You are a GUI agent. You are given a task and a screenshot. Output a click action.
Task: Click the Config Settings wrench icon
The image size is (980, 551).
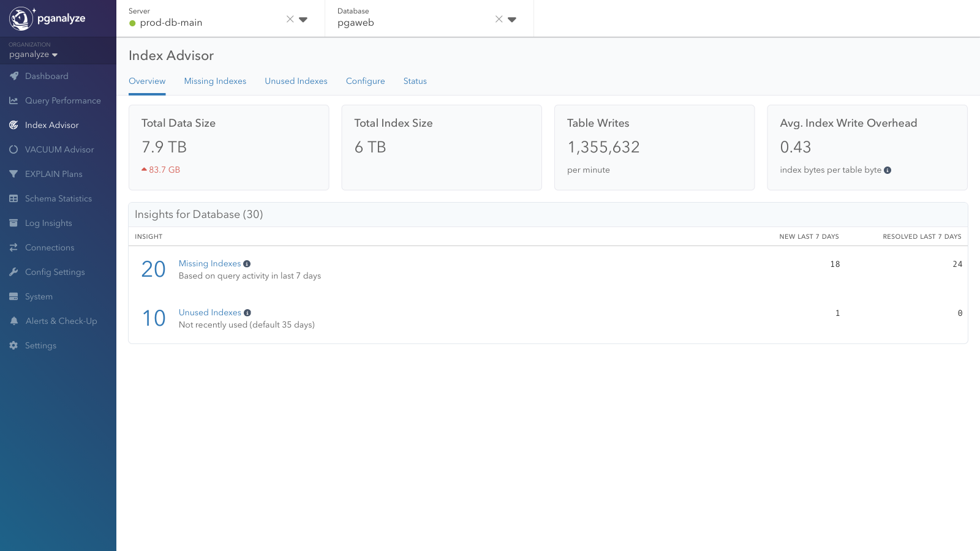pos(13,272)
